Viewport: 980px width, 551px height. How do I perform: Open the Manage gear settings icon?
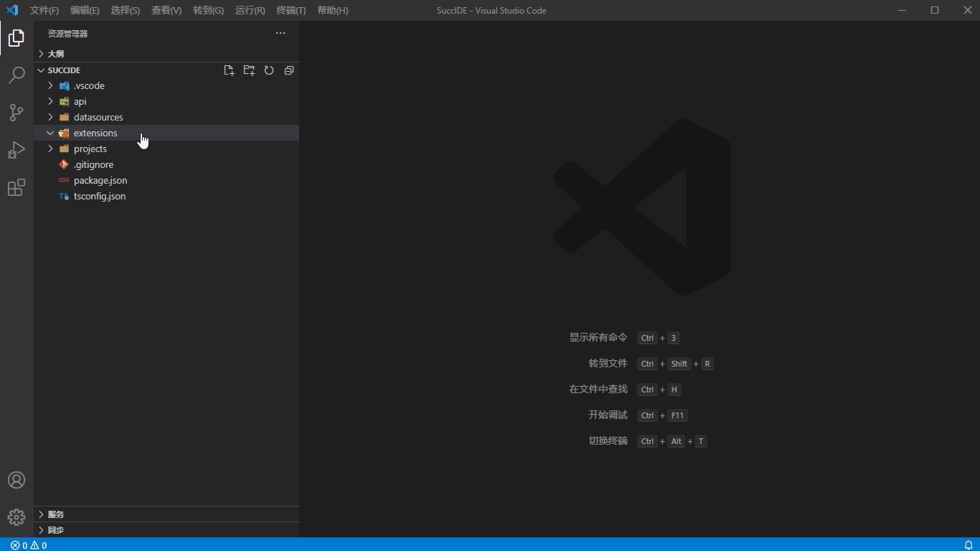tap(17, 517)
